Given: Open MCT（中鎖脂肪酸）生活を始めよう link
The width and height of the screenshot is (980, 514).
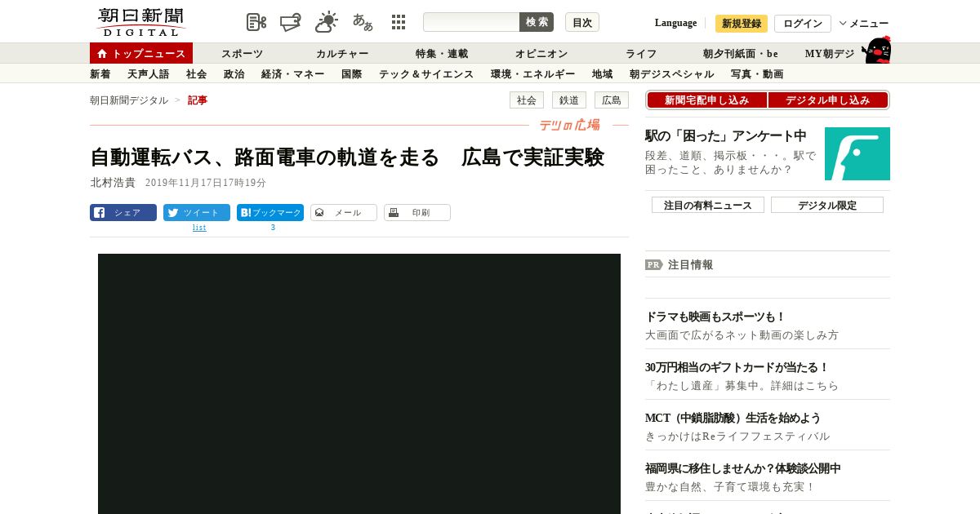Looking at the screenshot, I should click(733, 418).
